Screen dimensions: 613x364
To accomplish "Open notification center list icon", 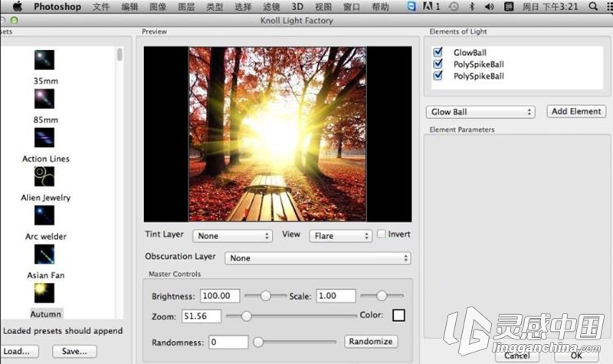I will [608, 6].
